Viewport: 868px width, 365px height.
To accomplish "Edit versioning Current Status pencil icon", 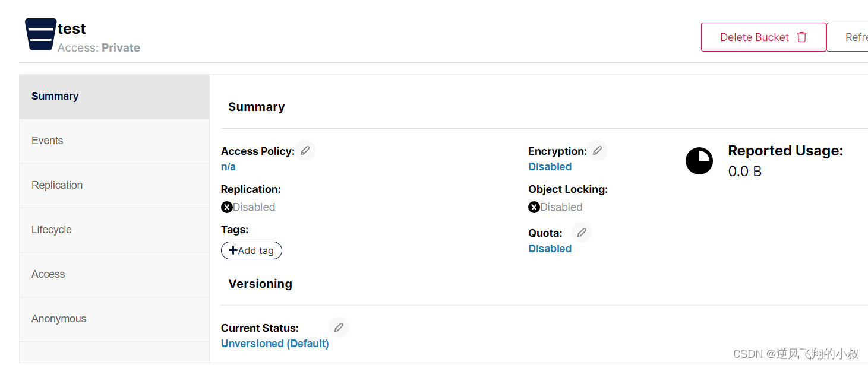I will (339, 327).
